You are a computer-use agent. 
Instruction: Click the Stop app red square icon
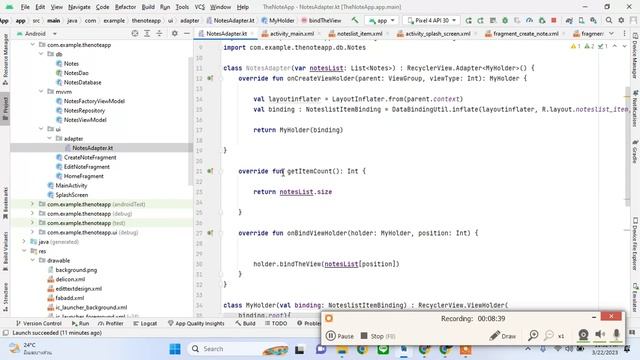click(x=554, y=20)
